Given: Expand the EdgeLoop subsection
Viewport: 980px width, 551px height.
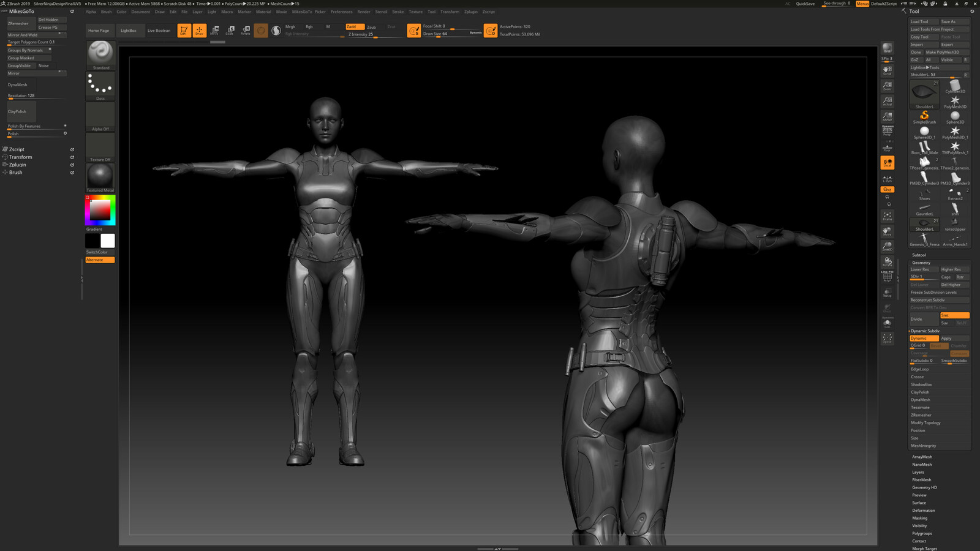Looking at the screenshot, I should click(x=919, y=369).
